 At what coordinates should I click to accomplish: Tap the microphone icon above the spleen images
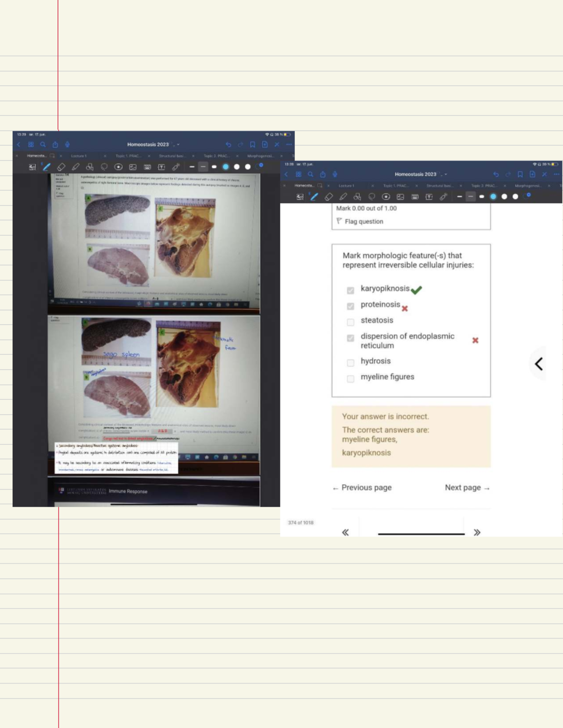pos(67,144)
